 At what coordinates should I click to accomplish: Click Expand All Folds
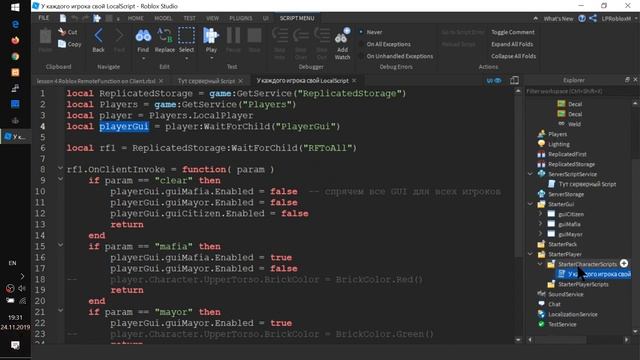click(512, 44)
